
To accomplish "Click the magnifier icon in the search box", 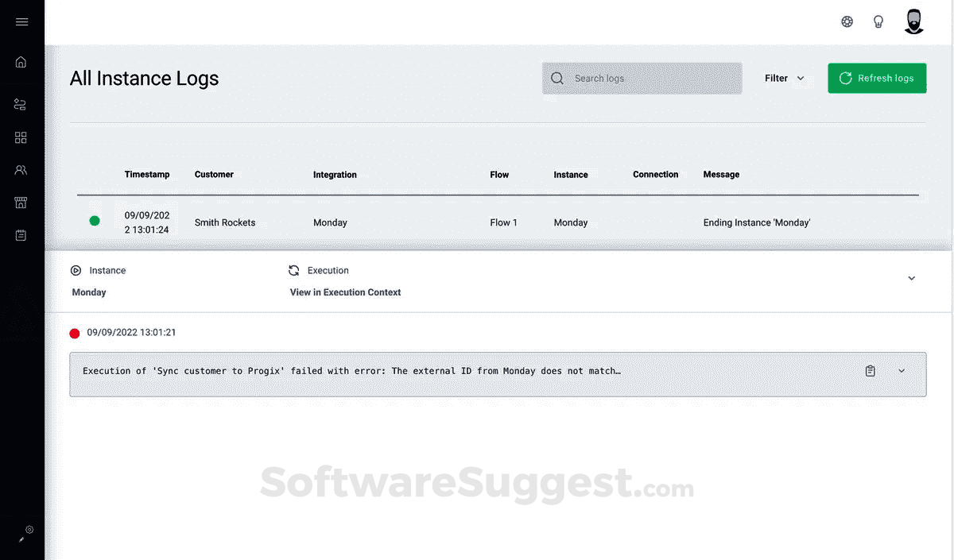I will point(557,78).
